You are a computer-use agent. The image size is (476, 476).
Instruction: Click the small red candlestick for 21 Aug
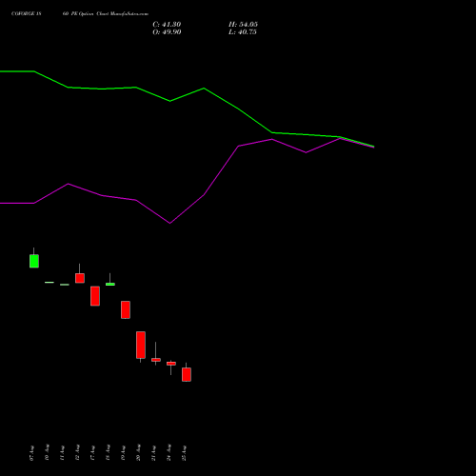156,360
